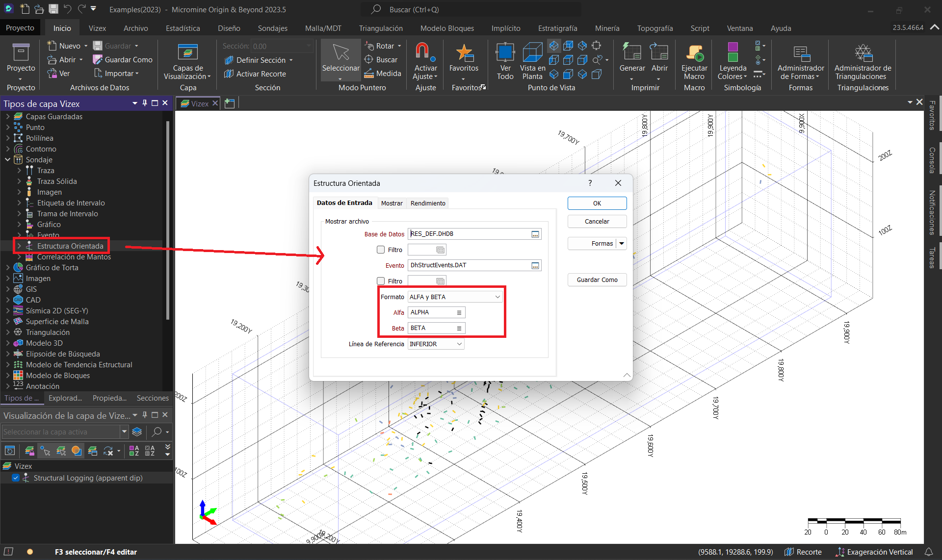This screenshot has width=942, height=560.
Task: Click the Guardar Como dialog button
Action: (x=597, y=280)
